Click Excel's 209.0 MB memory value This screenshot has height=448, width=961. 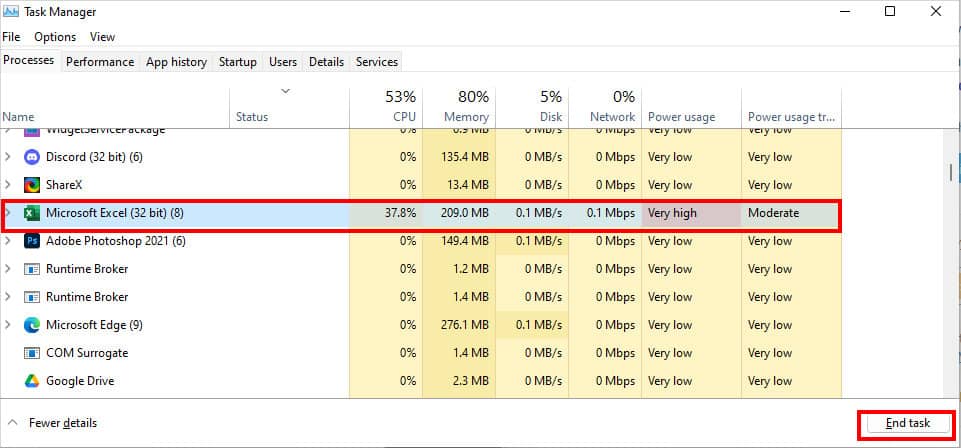[x=465, y=213]
